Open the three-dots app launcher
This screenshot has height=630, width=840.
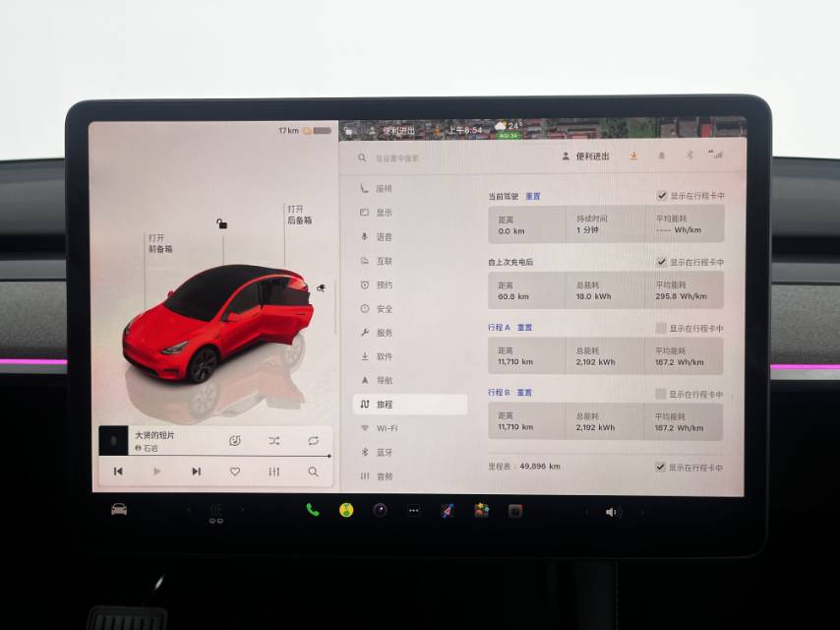(413, 511)
